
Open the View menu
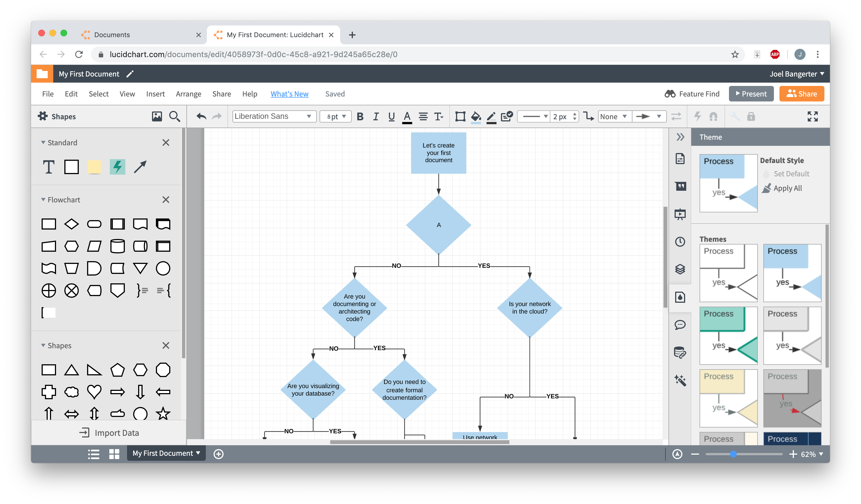[x=126, y=94]
